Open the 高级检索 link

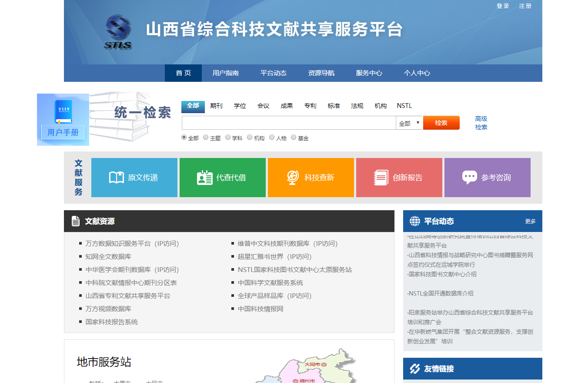click(481, 123)
